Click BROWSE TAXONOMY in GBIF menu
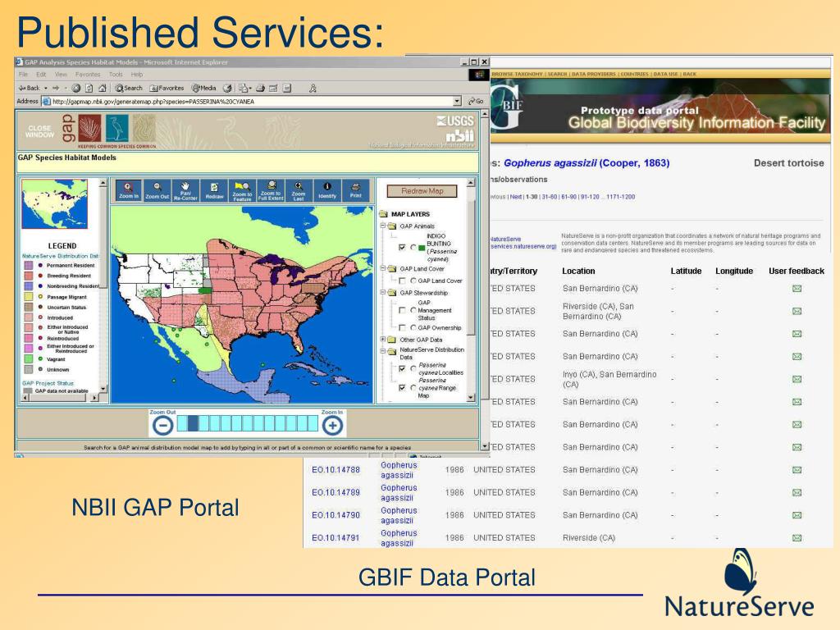Screen dimensions: 840x630 (517, 74)
